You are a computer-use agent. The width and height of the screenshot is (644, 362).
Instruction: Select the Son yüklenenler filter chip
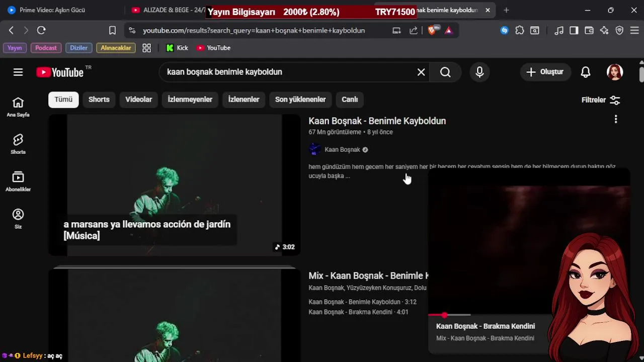300,99
